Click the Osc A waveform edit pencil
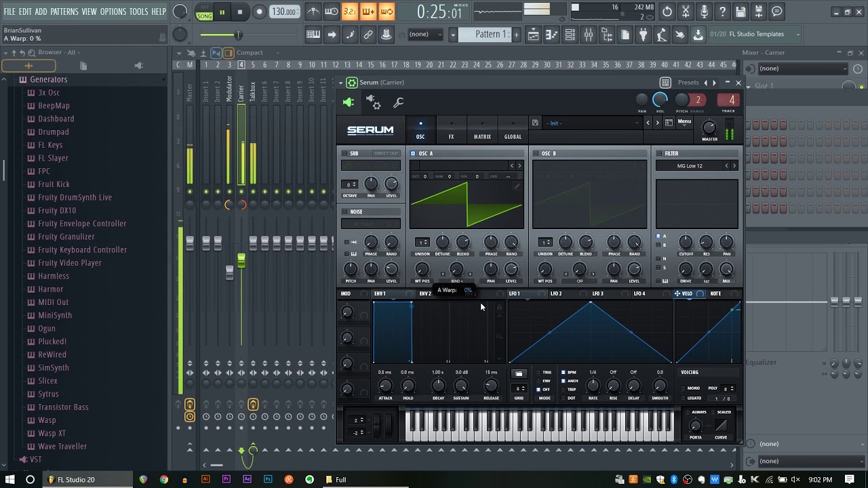The width and height of the screenshot is (868, 488). (517, 186)
